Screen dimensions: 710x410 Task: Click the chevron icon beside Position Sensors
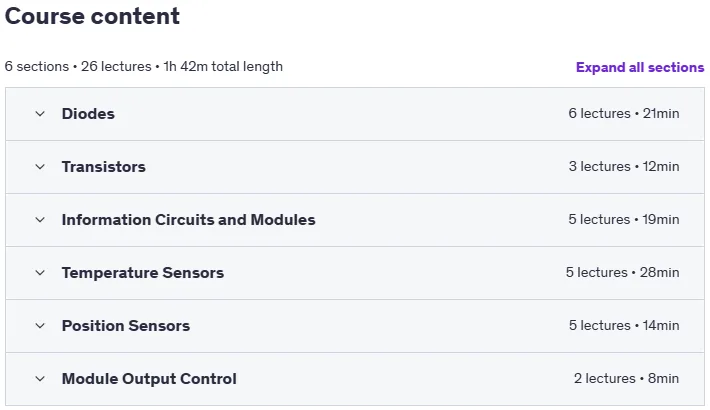[40, 326]
